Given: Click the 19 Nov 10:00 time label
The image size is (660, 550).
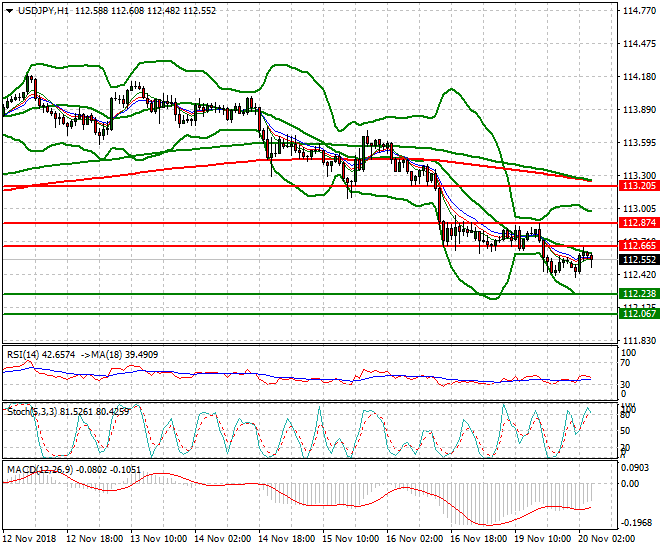Looking at the screenshot, I should [x=543, y=539].
